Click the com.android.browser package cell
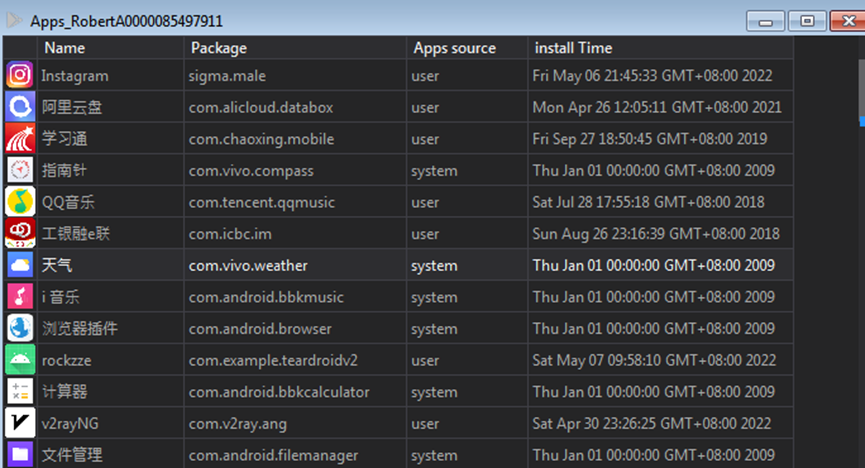 point(295,328)
